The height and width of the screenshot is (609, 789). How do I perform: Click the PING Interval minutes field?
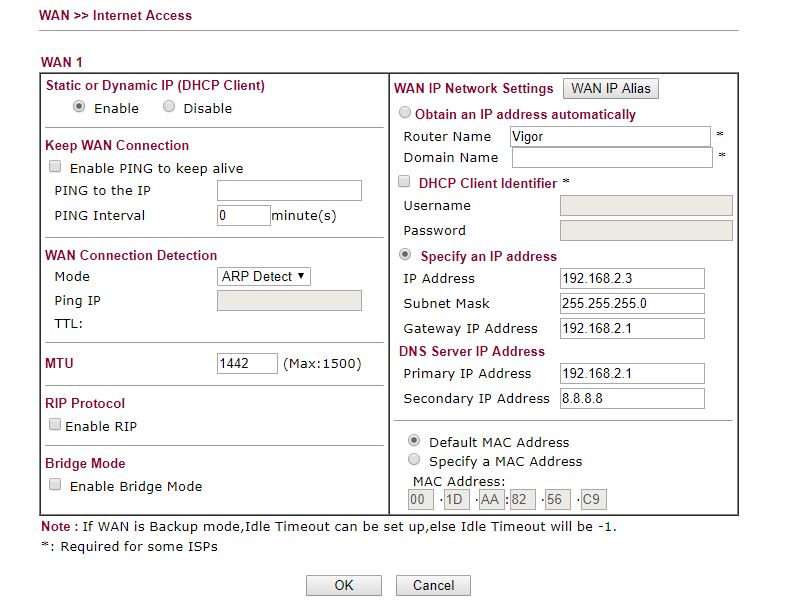[243, 215]
